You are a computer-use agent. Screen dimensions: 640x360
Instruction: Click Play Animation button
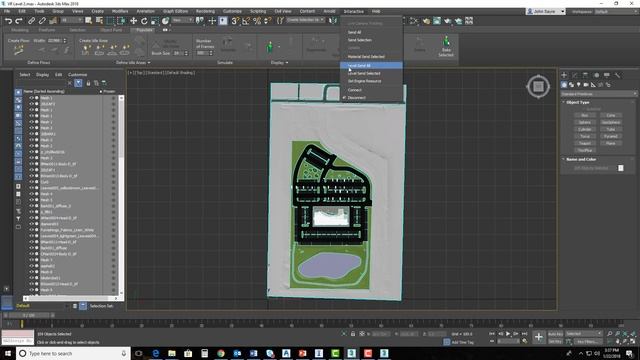coord(508,334)
